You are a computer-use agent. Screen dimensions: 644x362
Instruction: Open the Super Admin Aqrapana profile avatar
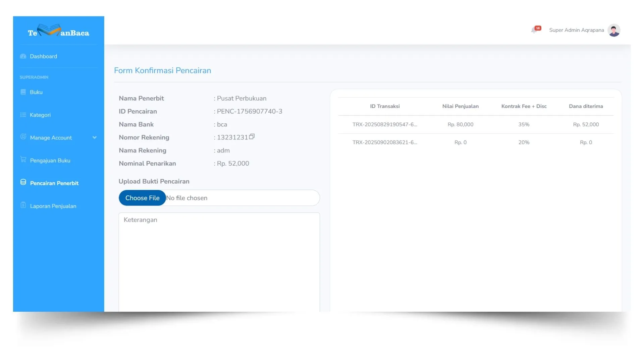coord(614,30)
